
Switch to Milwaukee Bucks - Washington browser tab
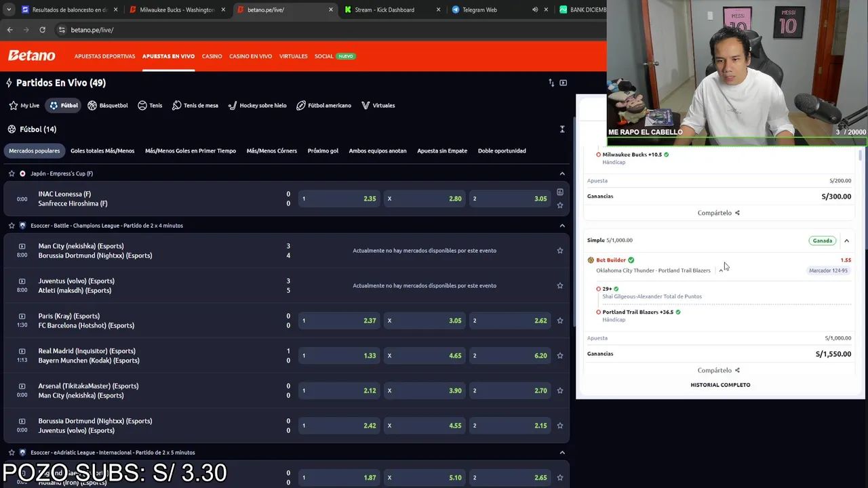point(176,10)
